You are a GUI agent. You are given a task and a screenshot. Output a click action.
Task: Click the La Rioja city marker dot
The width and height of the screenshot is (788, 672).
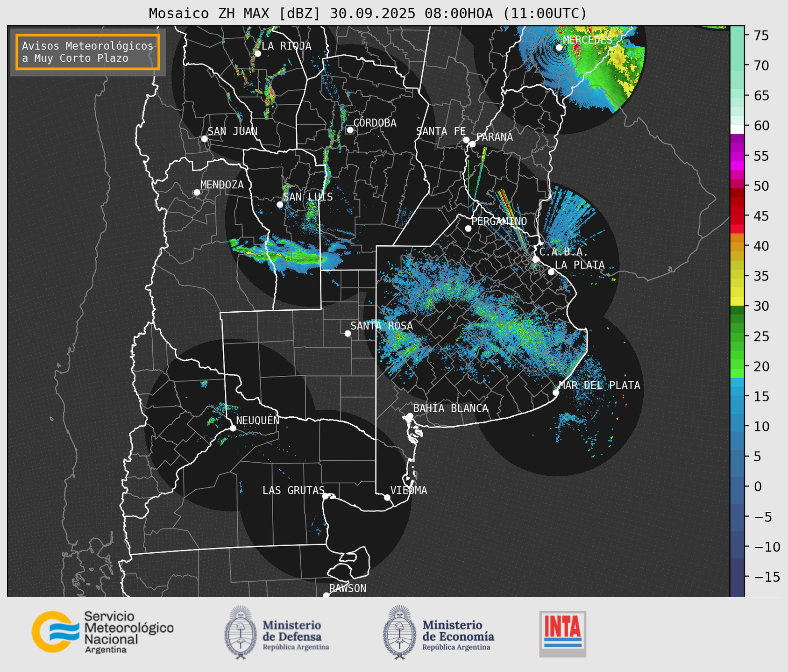click(258, 54)
